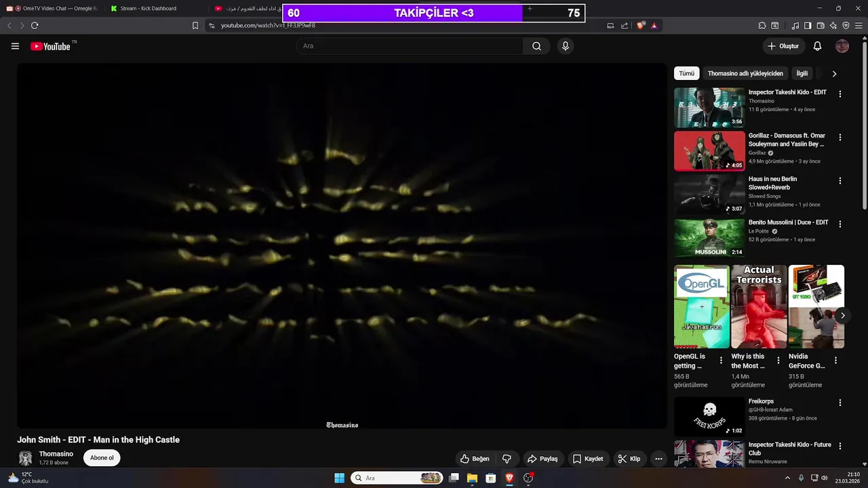This screenshot has height=488, width=868.
Task: Open Brave Leo AI sparkle icon
Action: click(x=833, y=25)
